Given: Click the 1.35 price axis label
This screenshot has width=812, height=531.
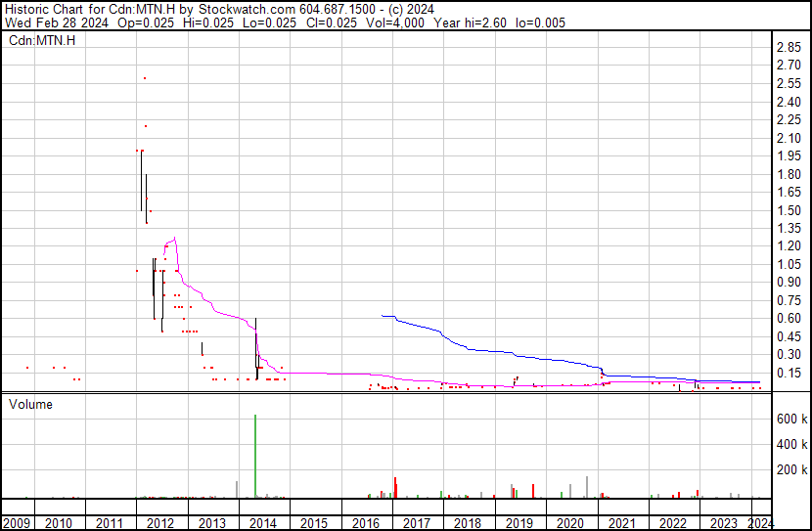Looking at the screenshot, I should [x=789, y=228].
